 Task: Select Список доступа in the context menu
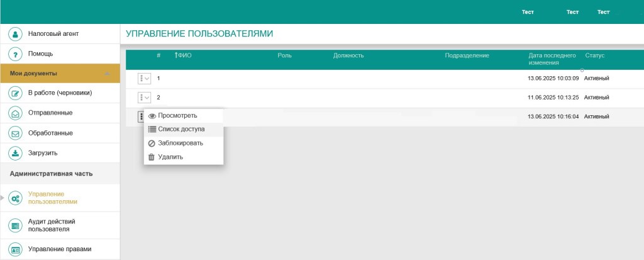point(181,129)
